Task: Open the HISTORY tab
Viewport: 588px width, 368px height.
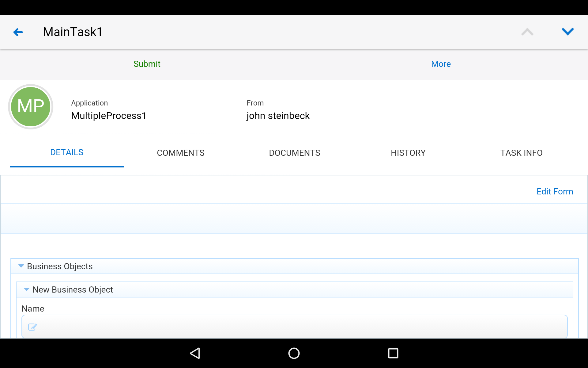Action: pyautogui.click(x=408, y=153)
